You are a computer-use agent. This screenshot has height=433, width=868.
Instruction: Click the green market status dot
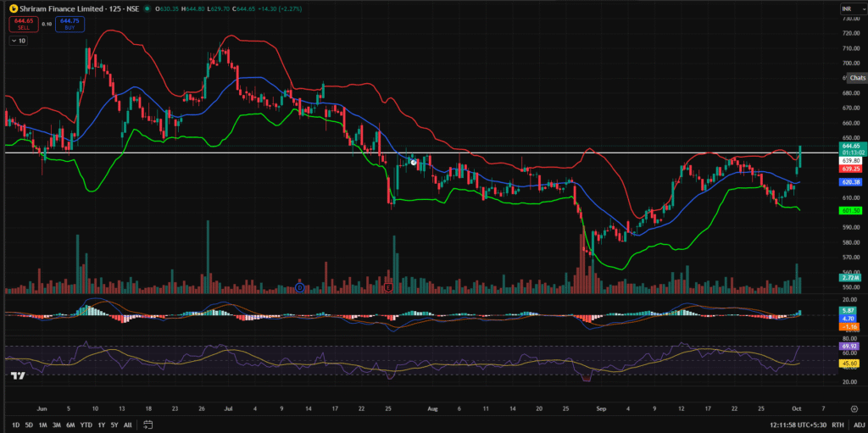pos(147,8)
